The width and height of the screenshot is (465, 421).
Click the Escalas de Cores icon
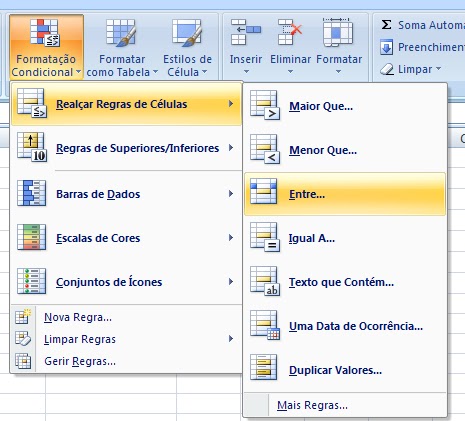click(32, 237)
